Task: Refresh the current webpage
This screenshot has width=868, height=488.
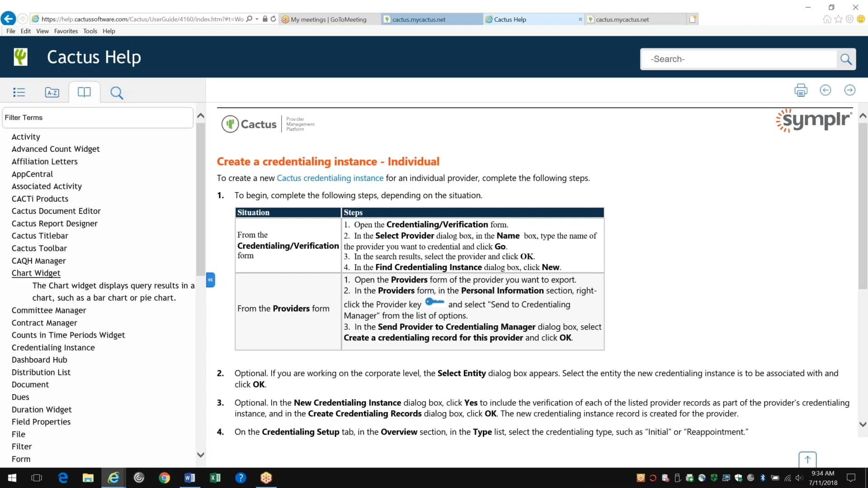Action: (274, 19)
